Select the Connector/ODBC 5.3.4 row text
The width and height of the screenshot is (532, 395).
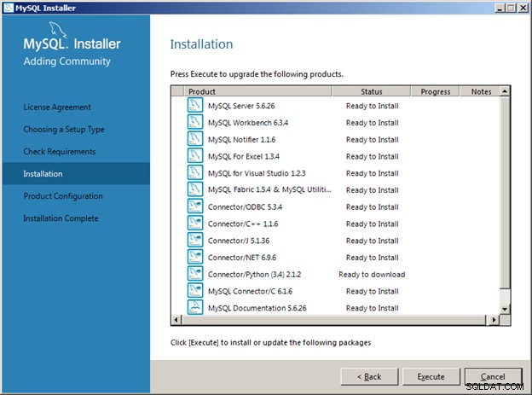[x=245, y=206]
